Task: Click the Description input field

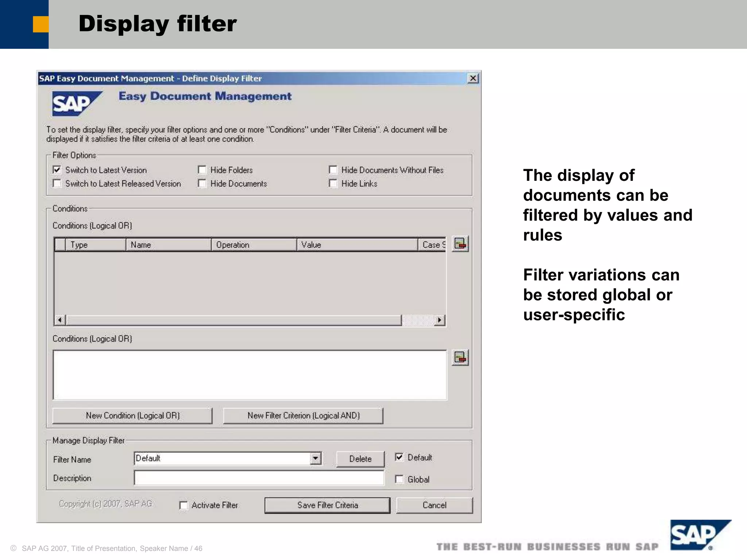Action: 259,478
